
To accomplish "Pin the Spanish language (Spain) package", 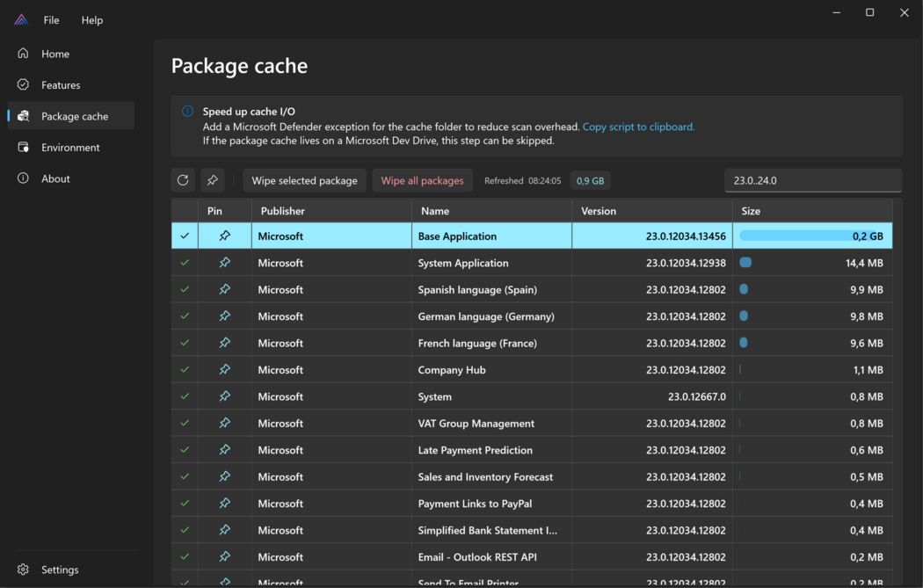I will pos(225,289).
